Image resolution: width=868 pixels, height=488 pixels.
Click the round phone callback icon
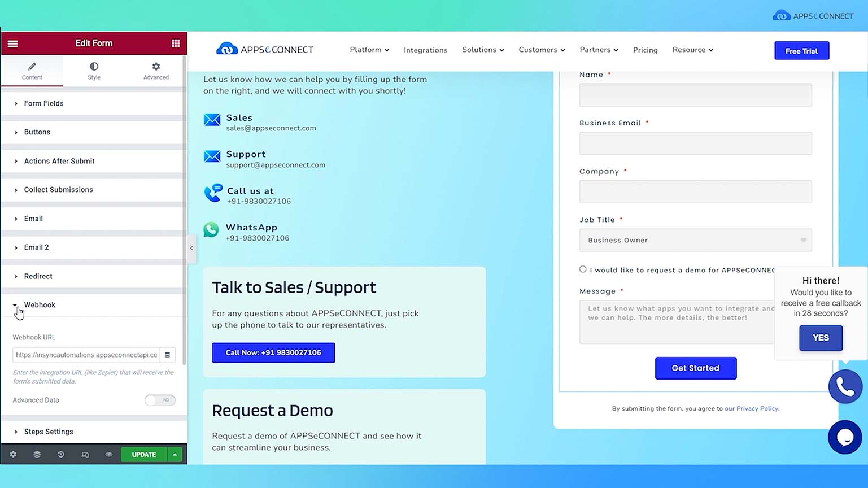845,386
